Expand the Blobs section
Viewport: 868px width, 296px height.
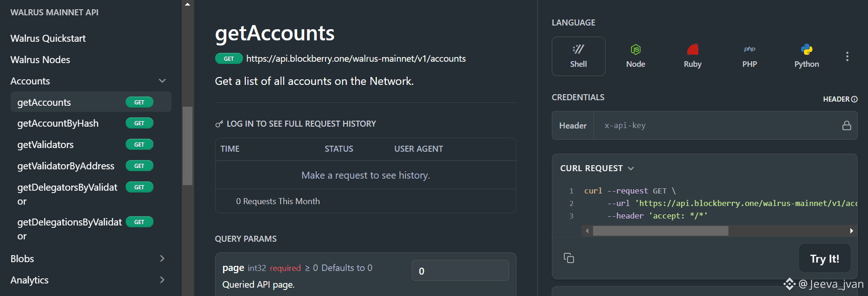tap(162, 258)
